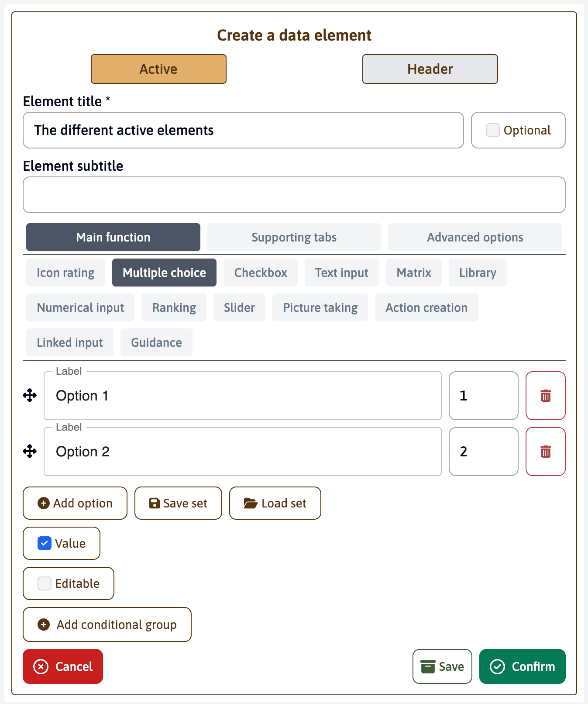Click the floppy disk Save set icon
Viewport: 588px width, 704px height.
pyautogui.click(x=155, y=504)
